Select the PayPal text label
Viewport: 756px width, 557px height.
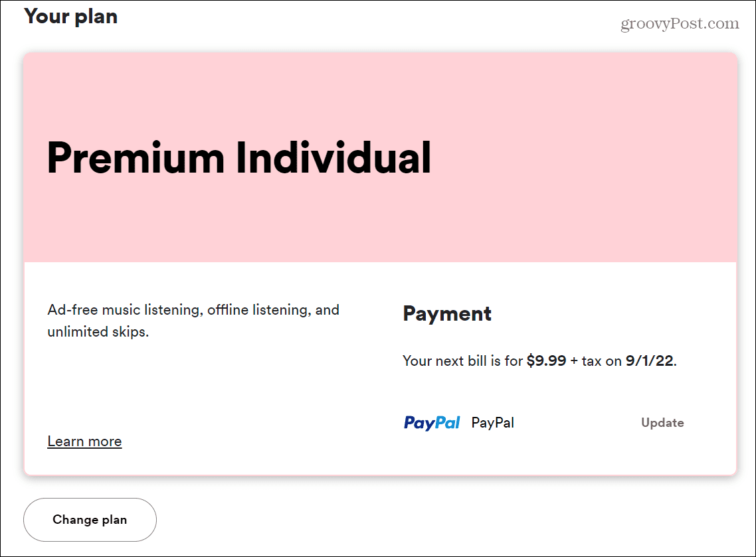coord(492,423)
